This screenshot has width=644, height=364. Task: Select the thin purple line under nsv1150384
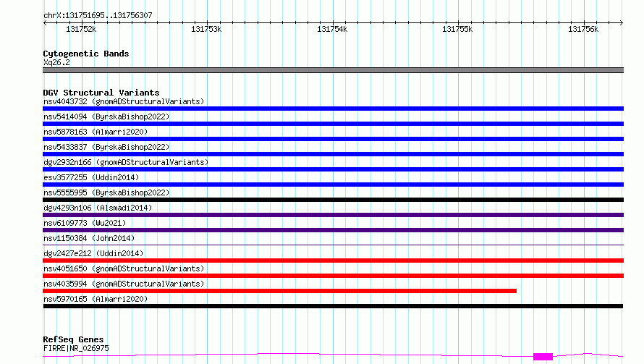coord(333,245)
